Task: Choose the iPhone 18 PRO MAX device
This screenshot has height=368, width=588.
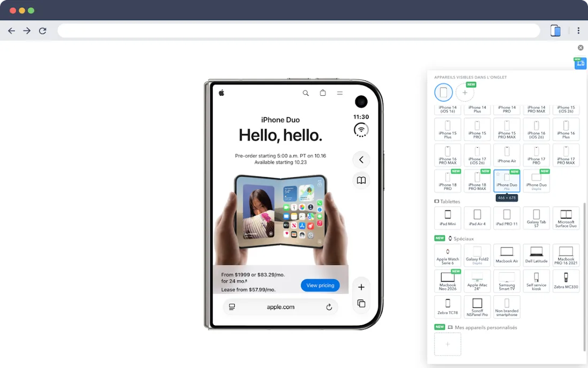Action: pos(477,181)
